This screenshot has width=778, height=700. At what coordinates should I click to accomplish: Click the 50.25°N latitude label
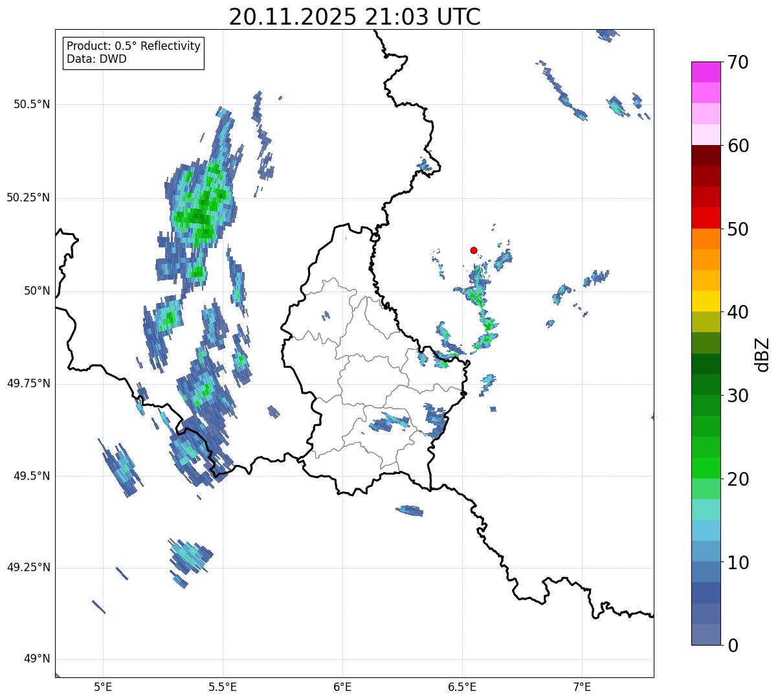click(x=28, y=198)
